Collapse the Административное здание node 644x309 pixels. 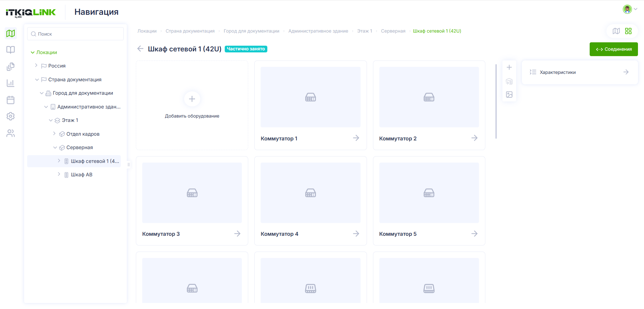(46, 107)
